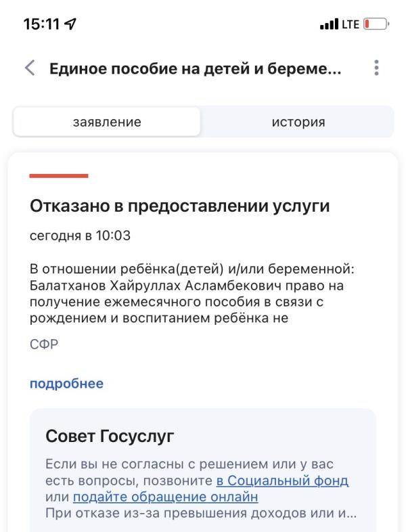The width and height of the screenshot is (406, 532).
Task: Tap the LTE network indicator
Action: pos(351,24)
